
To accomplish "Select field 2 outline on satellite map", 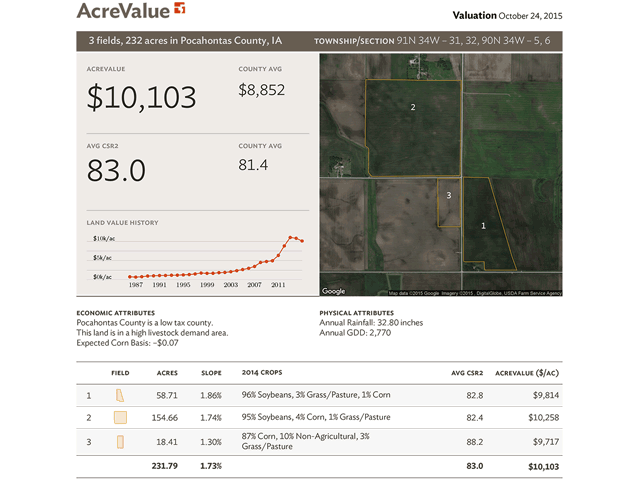I will coord(413,128).
